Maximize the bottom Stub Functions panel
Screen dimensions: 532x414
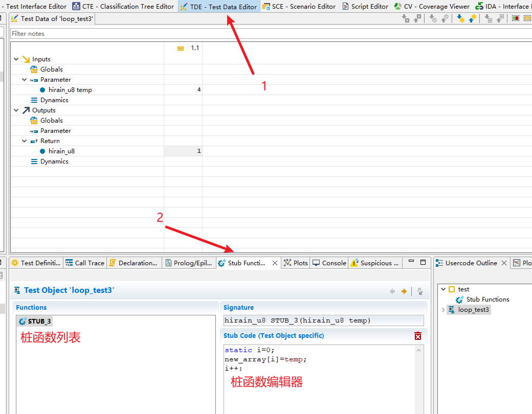click(423, 262)
